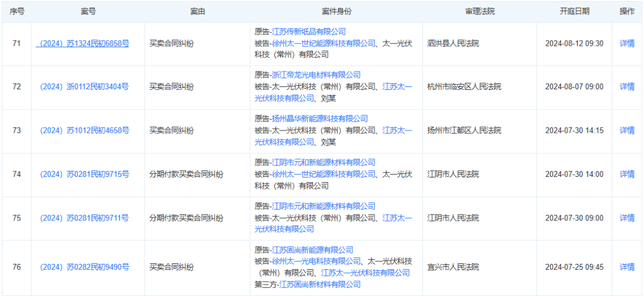Open case link (2024)苏1012民初4658号
Screen dimensions: 644x296
84,130
